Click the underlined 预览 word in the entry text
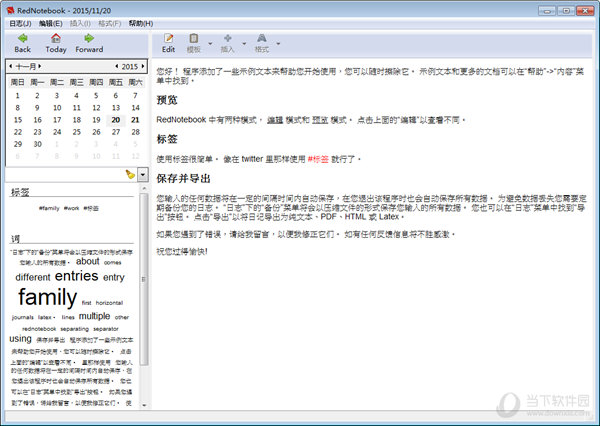This screenshot has width=600, height=426. pyautogui.click(x=320, y=120)
